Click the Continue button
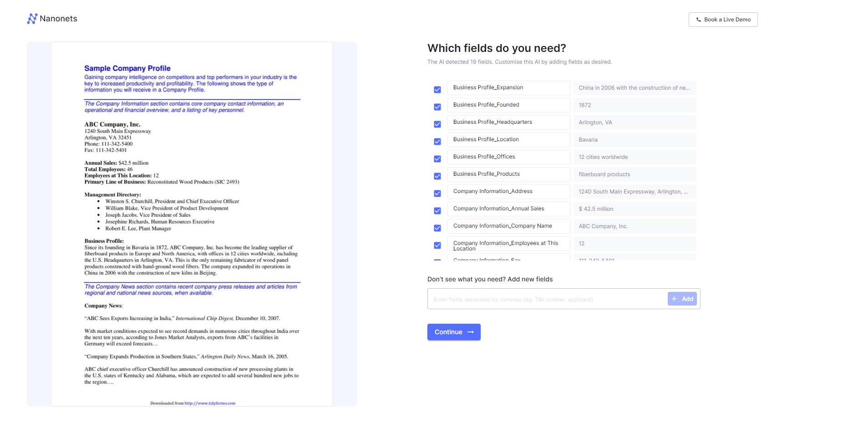 click(454, 332)
